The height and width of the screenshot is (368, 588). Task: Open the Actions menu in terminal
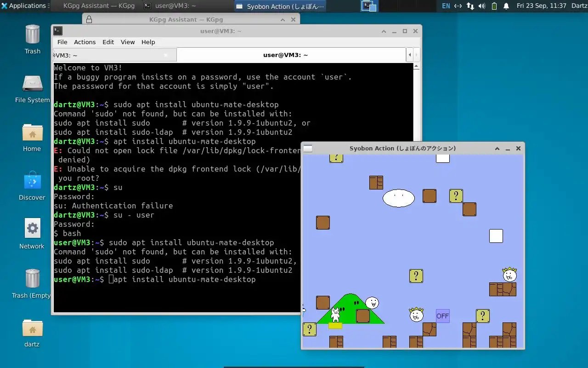point(85,42)
